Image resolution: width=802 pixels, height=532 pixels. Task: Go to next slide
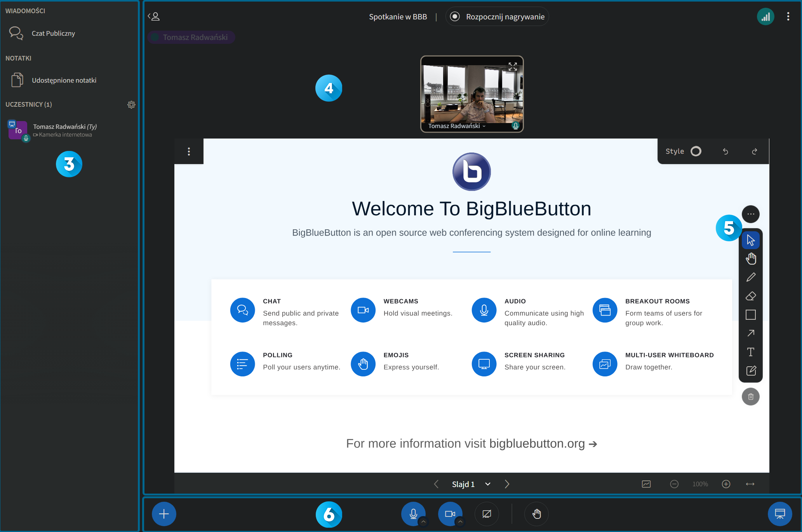coord(507,484)
